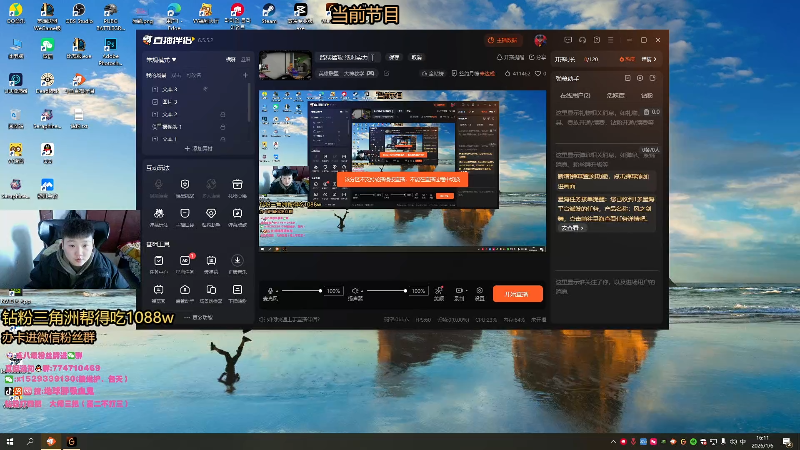Click the source list scrollbar

click(249, 103)
